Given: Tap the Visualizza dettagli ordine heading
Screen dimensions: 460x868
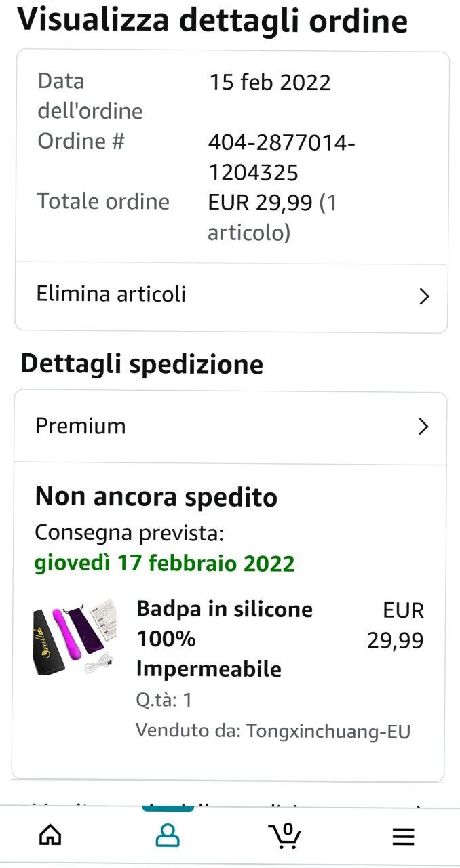Looking at the screenshot, I should point(212,20).
